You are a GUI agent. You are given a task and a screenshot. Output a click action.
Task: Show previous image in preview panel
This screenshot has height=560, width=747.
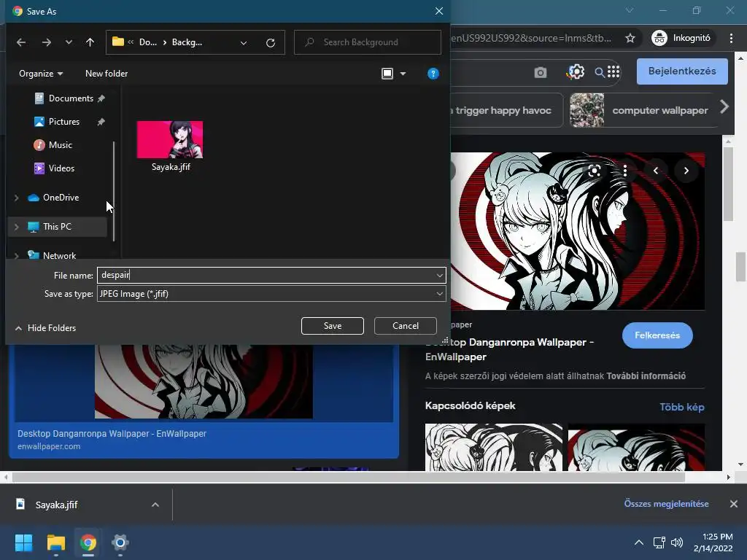click(x=656, y=171)
